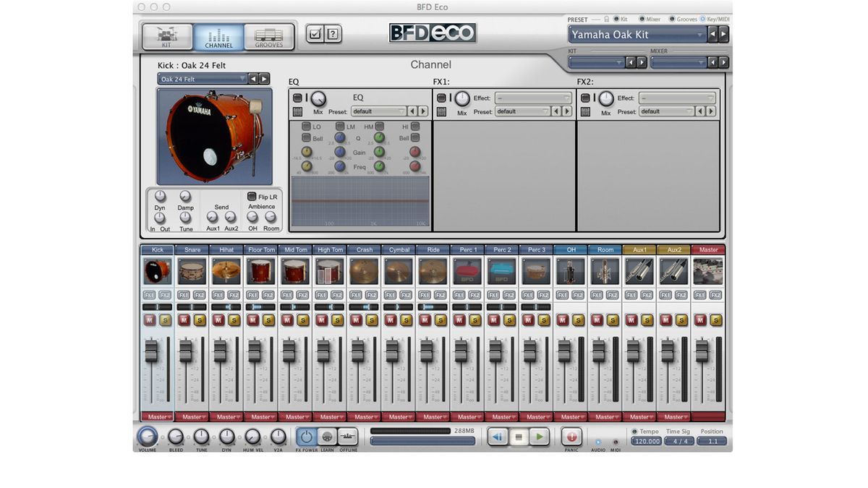868x488 pixels.
Task: Select the Cymbal channel icon
Action: (x=399, y=272)
